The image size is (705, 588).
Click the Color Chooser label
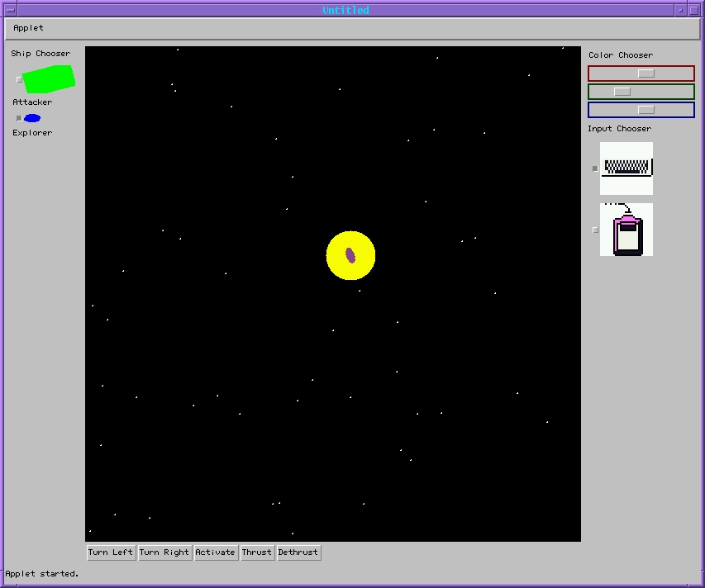point(621,55)
